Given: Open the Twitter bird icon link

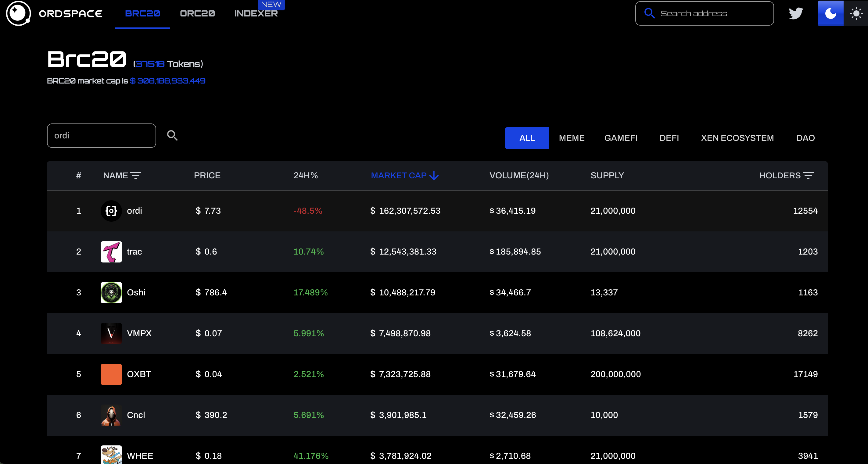Looking at the screenshot, I should pos(795,13).
